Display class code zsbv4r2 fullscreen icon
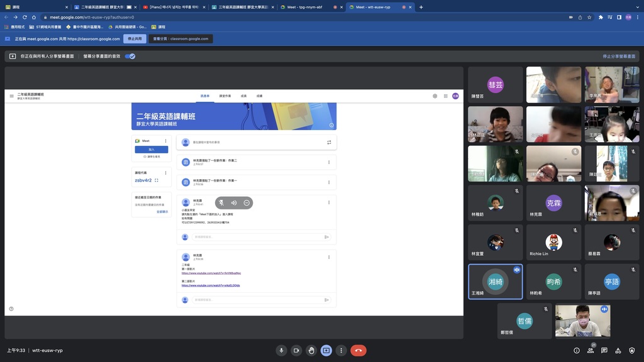 (x=157, y=180)
